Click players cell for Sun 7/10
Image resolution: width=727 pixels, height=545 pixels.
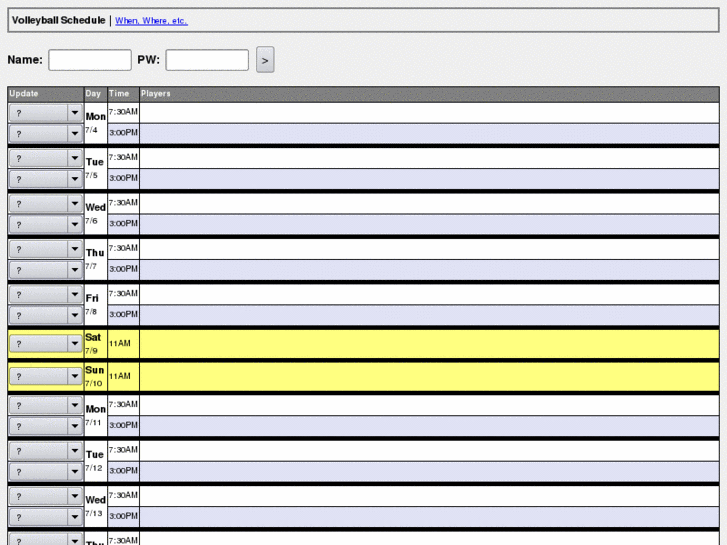click(x=429, y=376)
